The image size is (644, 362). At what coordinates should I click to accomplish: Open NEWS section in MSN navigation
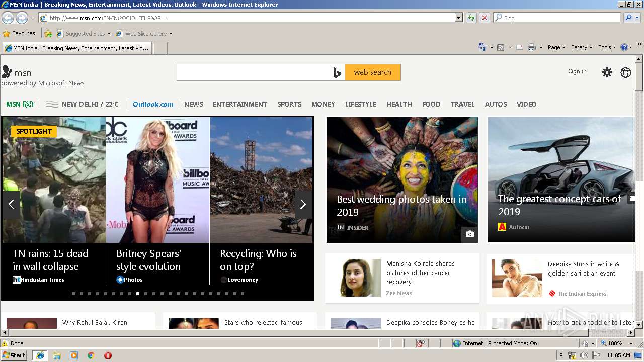click(x=194, y=104)
